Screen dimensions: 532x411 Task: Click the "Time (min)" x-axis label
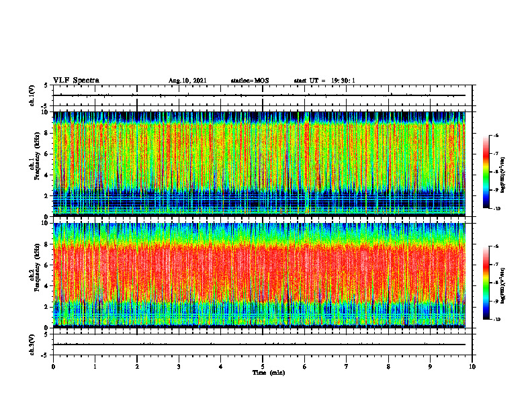tap(269, 373)
